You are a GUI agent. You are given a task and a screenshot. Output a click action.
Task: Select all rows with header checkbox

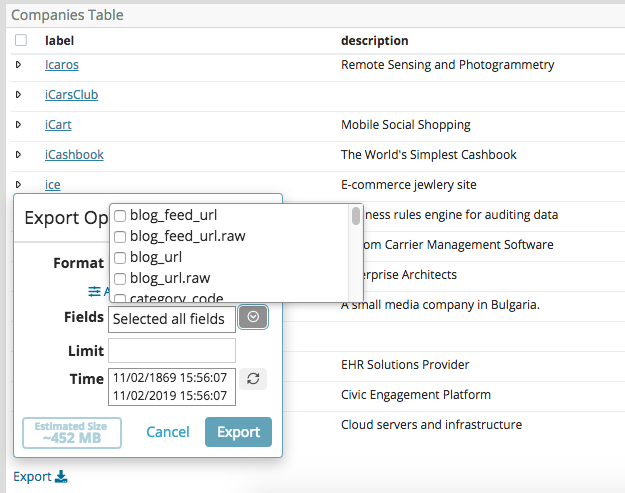[21, 41]
